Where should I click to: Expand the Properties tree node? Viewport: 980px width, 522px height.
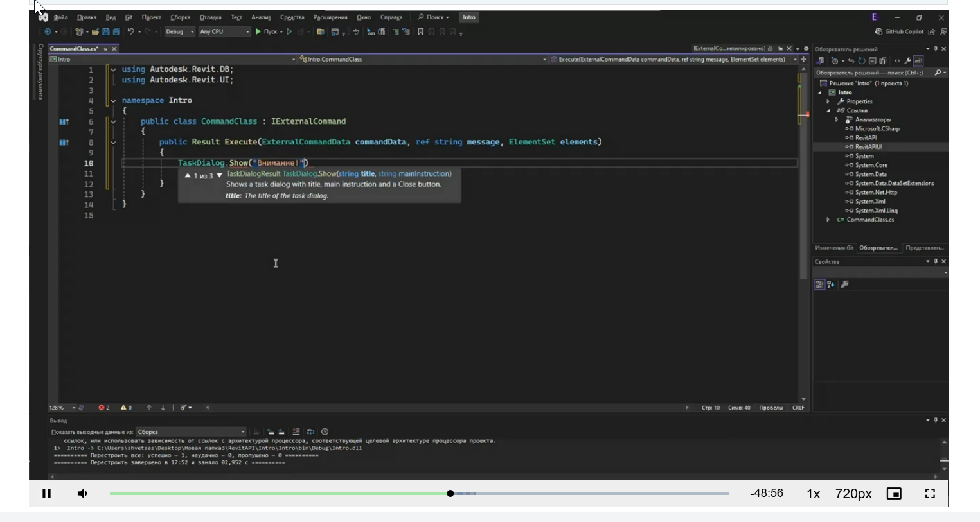[828, 101]
